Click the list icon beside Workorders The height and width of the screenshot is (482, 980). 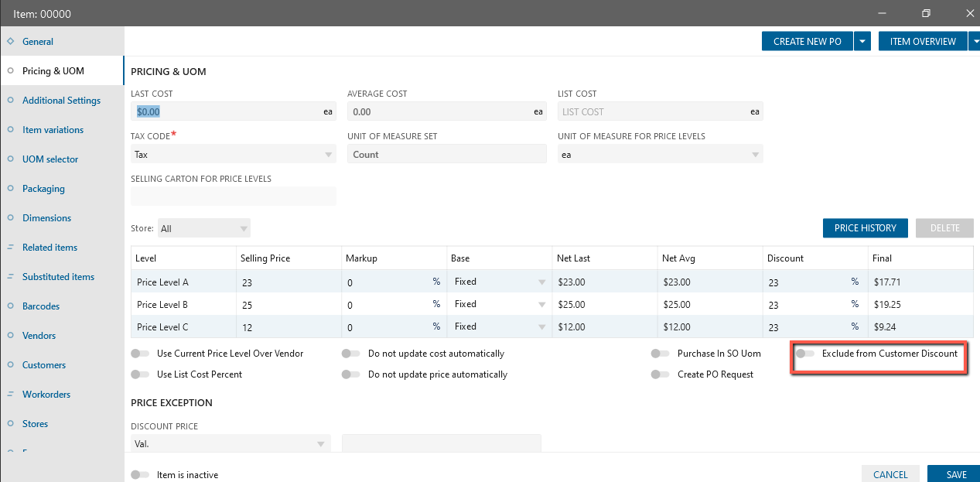(x=10, y=395)
